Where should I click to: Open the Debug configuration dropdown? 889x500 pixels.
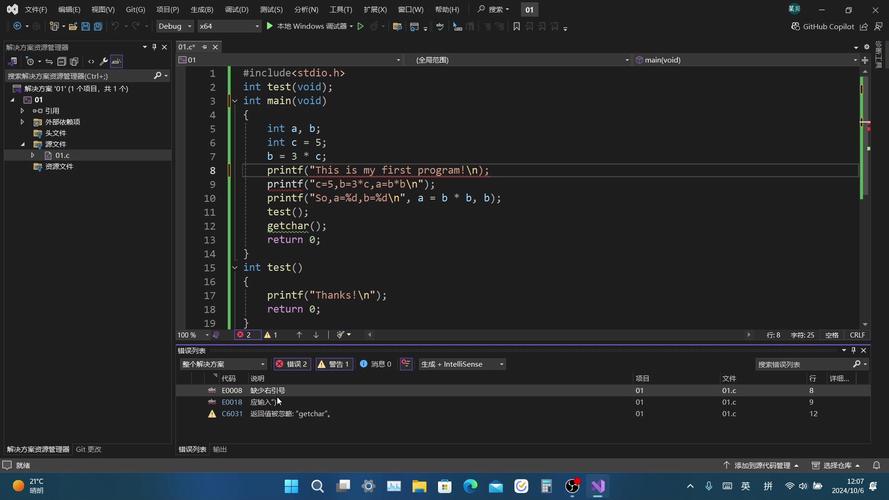(x=175, y=26)
